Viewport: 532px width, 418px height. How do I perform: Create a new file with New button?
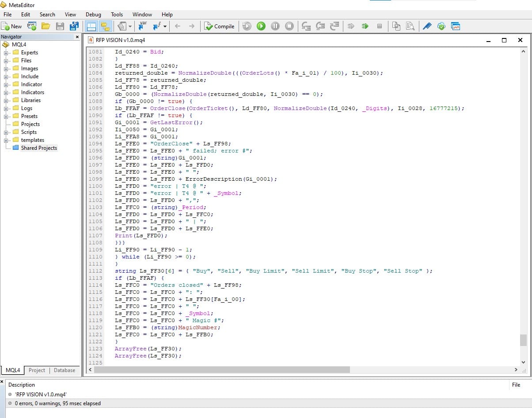(11, 27)
